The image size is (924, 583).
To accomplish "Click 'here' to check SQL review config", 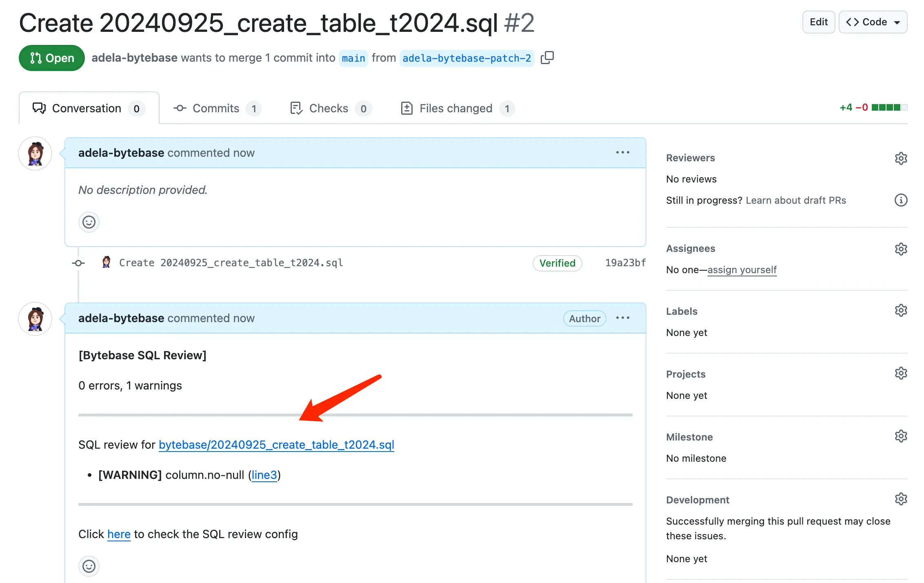I will tap(119, 534).
